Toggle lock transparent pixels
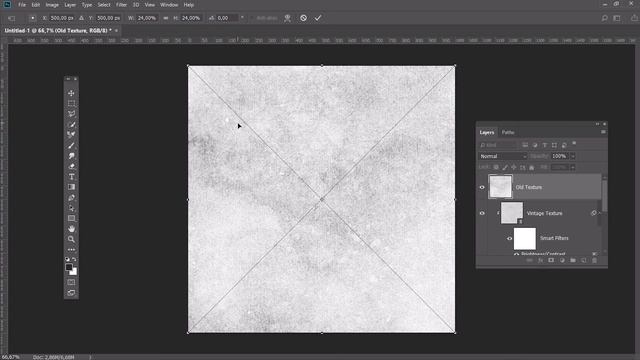The width and height of the screenshot is (640, 360). (496, 167)
